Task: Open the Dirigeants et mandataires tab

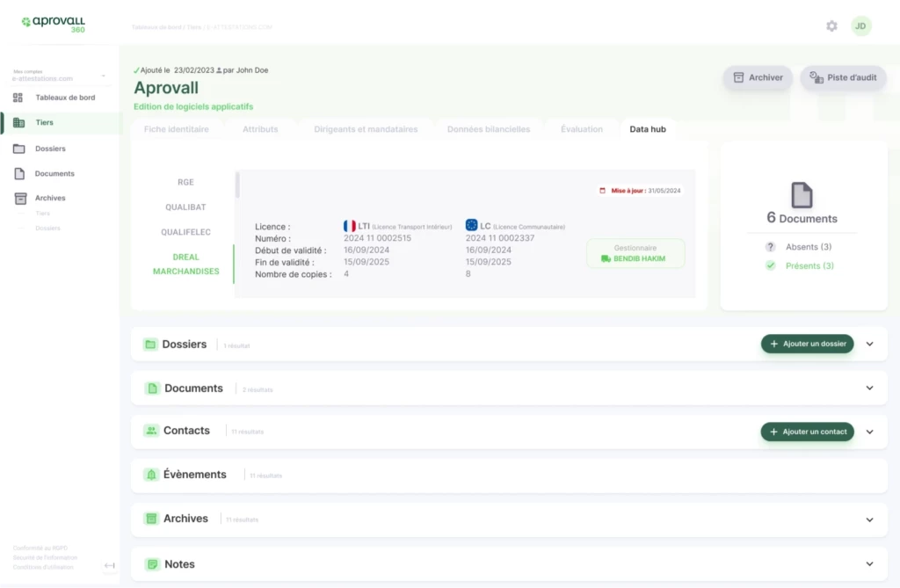Action: (x=366, y=129)
